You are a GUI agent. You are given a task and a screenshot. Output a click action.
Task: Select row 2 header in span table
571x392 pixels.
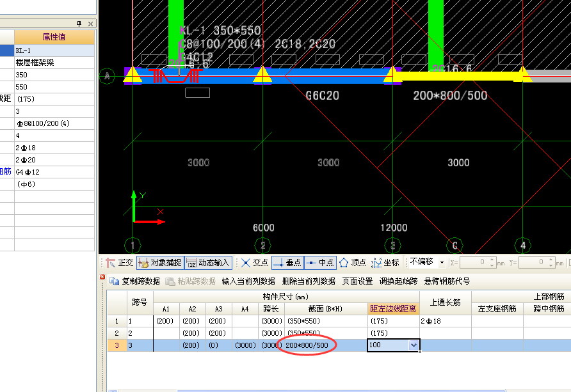coord(117,333)
